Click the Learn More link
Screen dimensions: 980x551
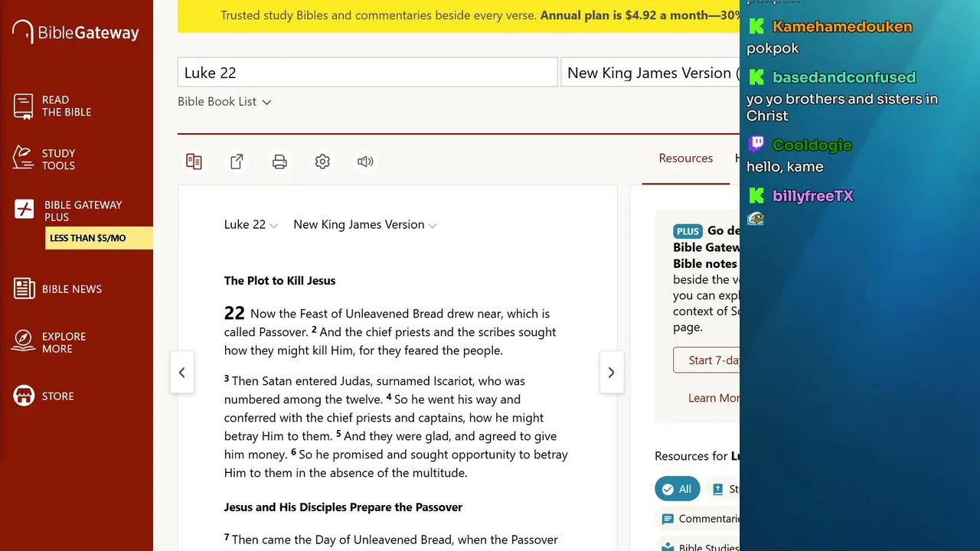click(714, 398)
